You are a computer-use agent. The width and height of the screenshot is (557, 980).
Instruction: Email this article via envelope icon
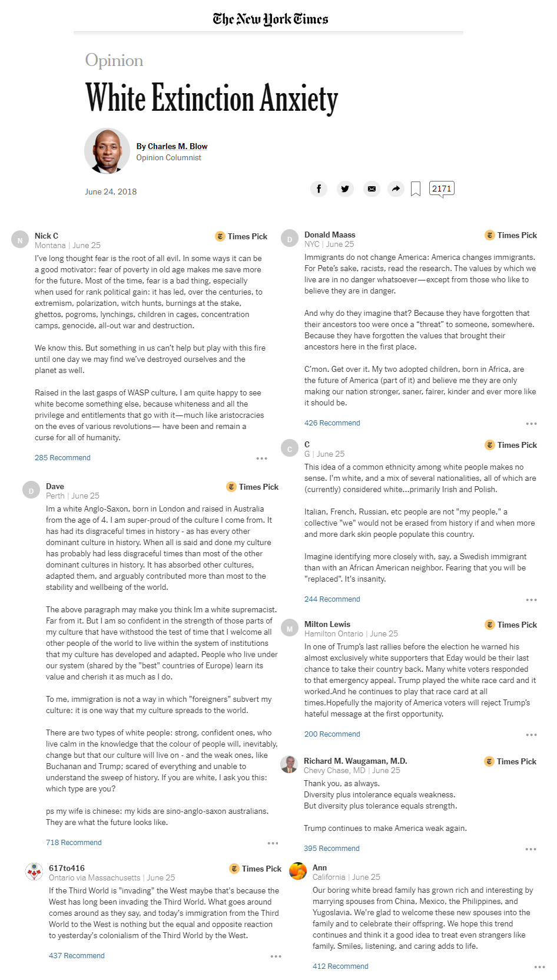[x=372, y=189]
